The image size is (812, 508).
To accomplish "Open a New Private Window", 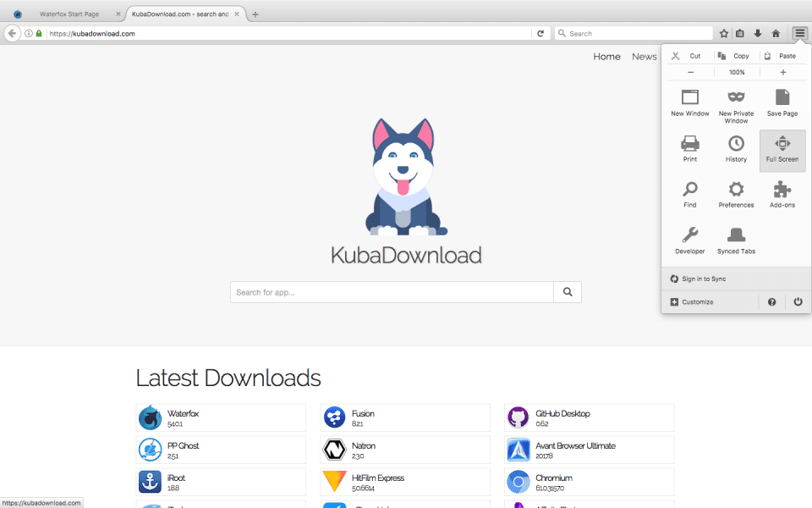I will pos(736,107).
